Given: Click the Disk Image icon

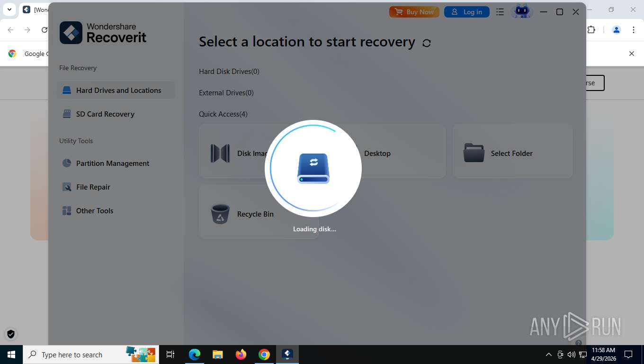Looking at the screenshot, I should [x=220, y=153].
